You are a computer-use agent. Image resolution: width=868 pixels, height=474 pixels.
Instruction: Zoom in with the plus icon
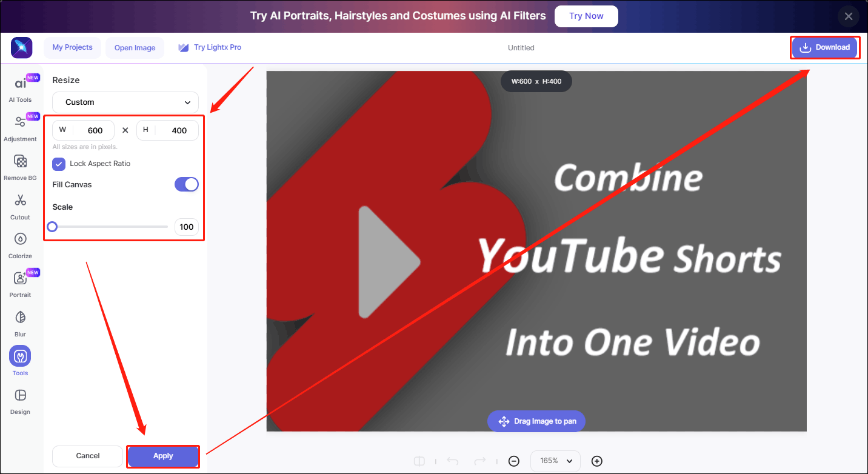click(x=597, y=461)
